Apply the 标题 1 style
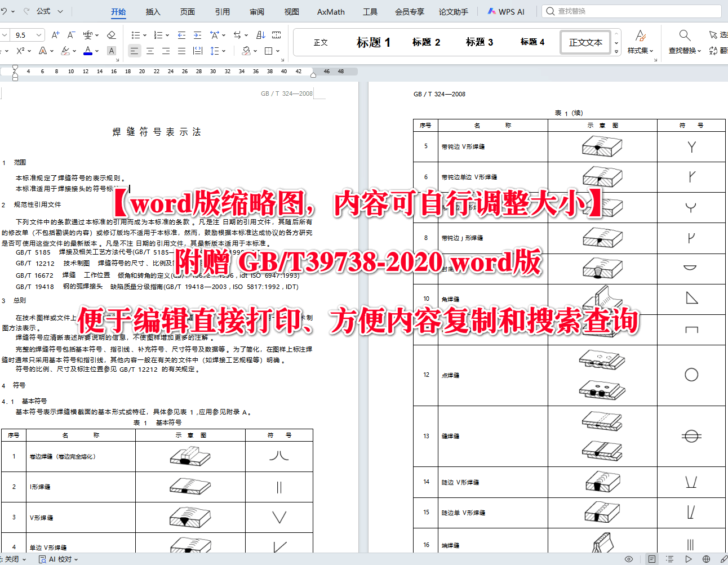This screenshot has height=565, width=728. [374, 42]
